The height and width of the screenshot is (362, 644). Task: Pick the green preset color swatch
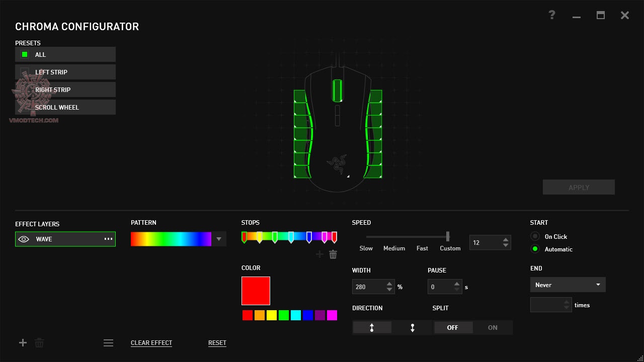pos(284,315)
